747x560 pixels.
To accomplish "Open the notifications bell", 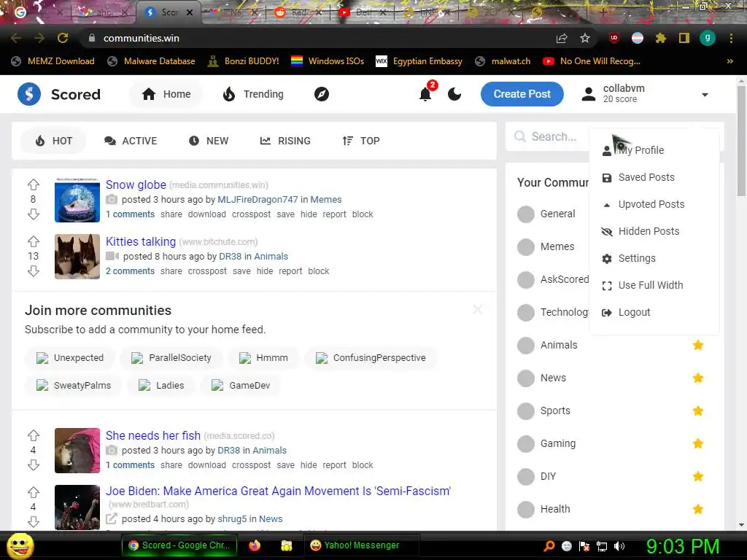I will [x=425, y=94].
